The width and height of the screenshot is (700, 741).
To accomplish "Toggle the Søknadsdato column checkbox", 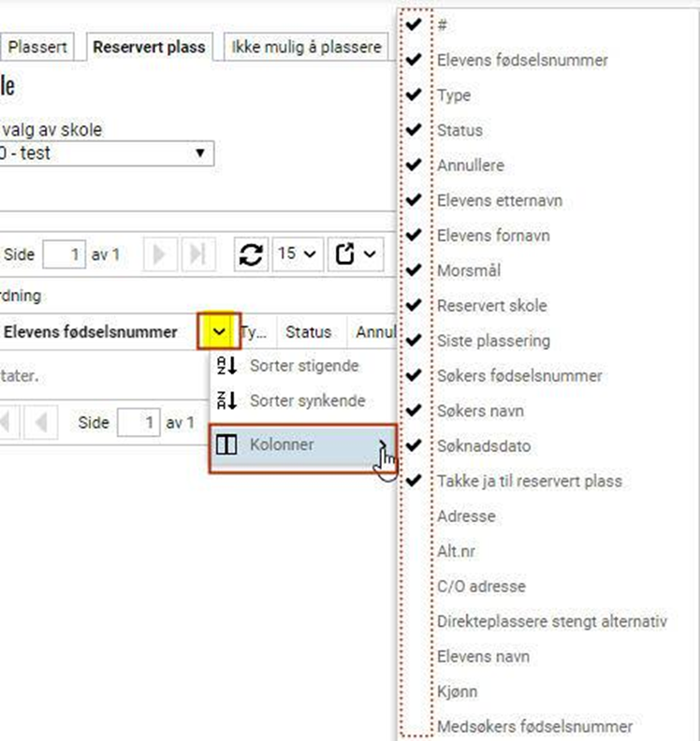I will (414, 445).
